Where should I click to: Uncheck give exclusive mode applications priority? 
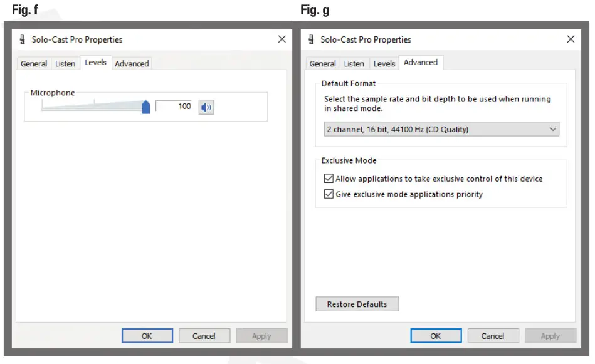[329, 194]
